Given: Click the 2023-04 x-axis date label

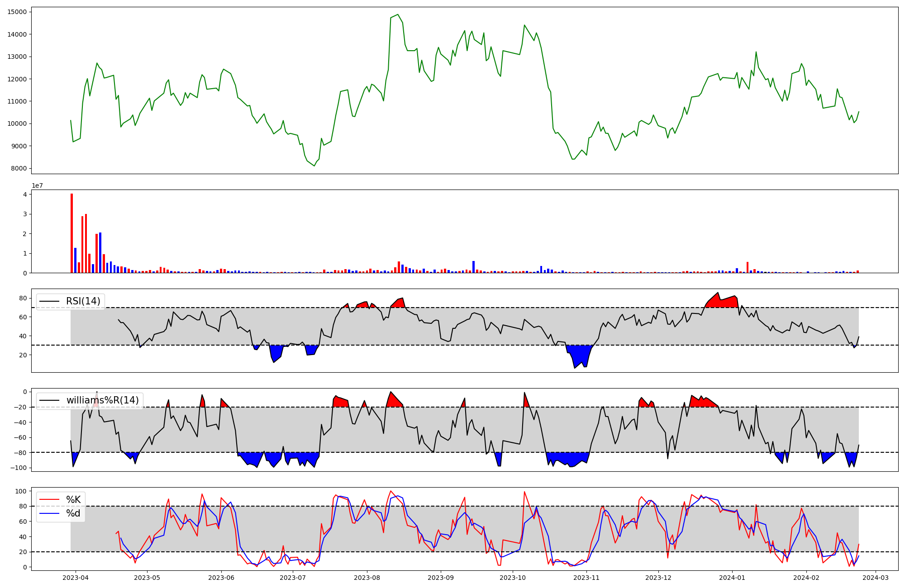Looking at the screenshot, I should pyautogui.click(x=76, y=578).
